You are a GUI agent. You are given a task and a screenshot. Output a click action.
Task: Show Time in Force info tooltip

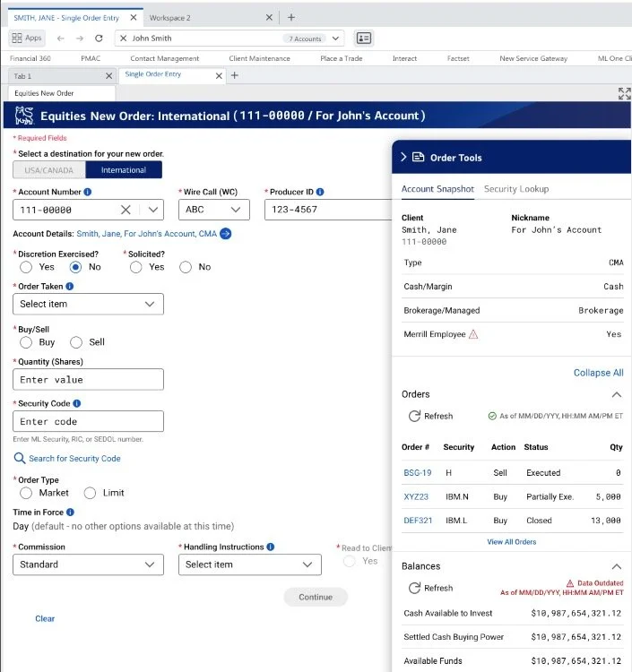pyautogui.click(x=70, y=513)
